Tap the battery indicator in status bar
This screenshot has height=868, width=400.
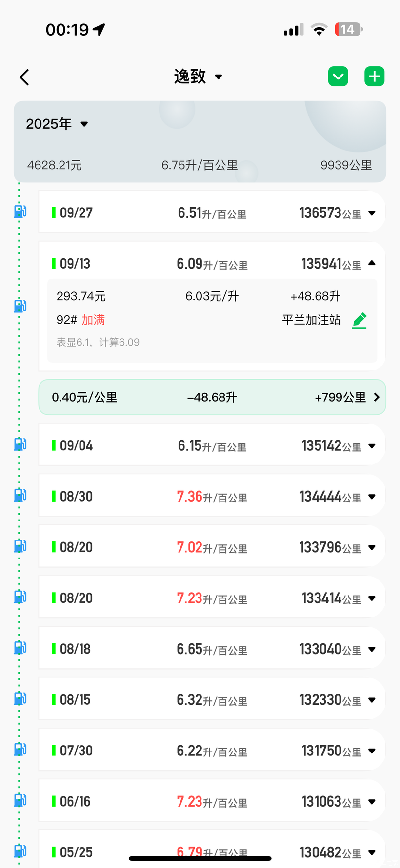pyautogui.click(x=348, y=30)
